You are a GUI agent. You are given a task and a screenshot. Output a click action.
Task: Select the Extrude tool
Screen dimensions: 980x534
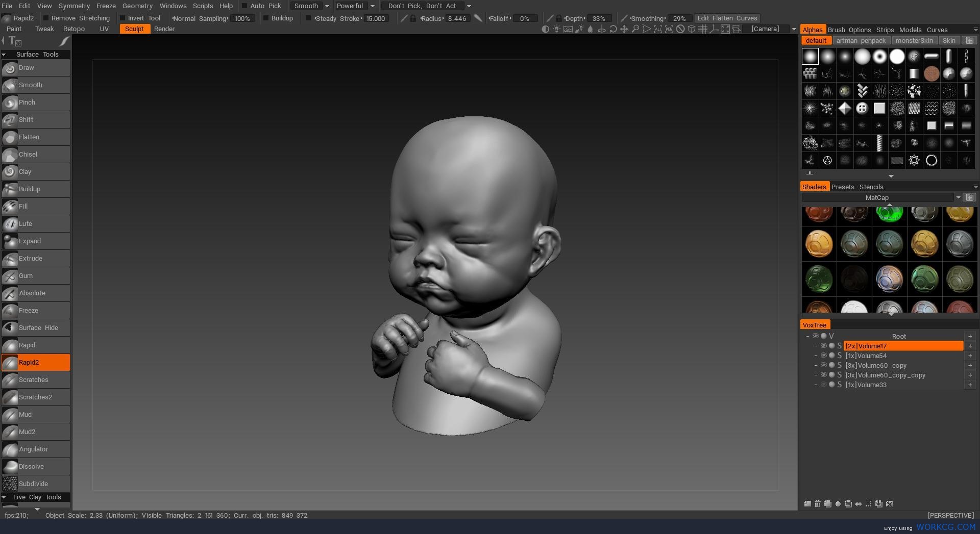[36, 259]
